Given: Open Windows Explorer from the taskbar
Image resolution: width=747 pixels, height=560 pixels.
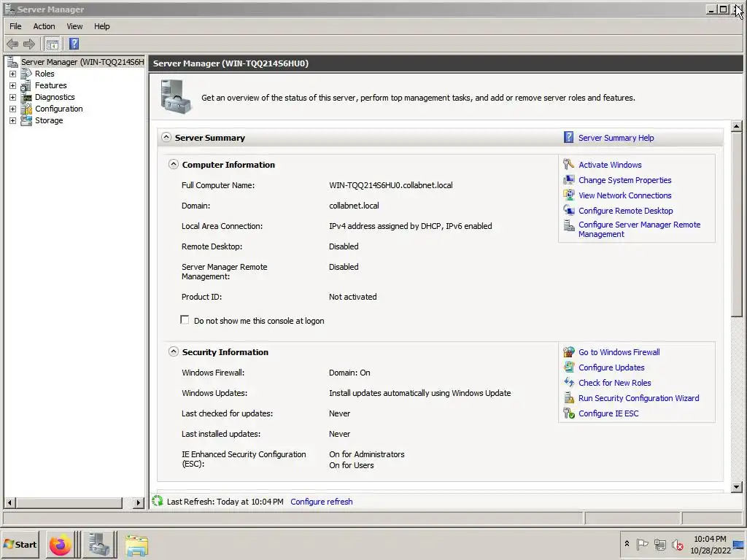Looking at the screenshot, I should (x=136, y=545).
